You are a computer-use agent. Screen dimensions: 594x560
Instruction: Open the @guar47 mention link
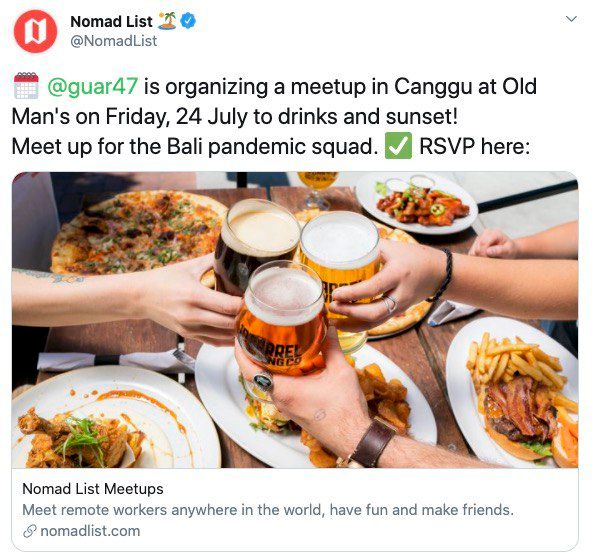pos(92,86)
